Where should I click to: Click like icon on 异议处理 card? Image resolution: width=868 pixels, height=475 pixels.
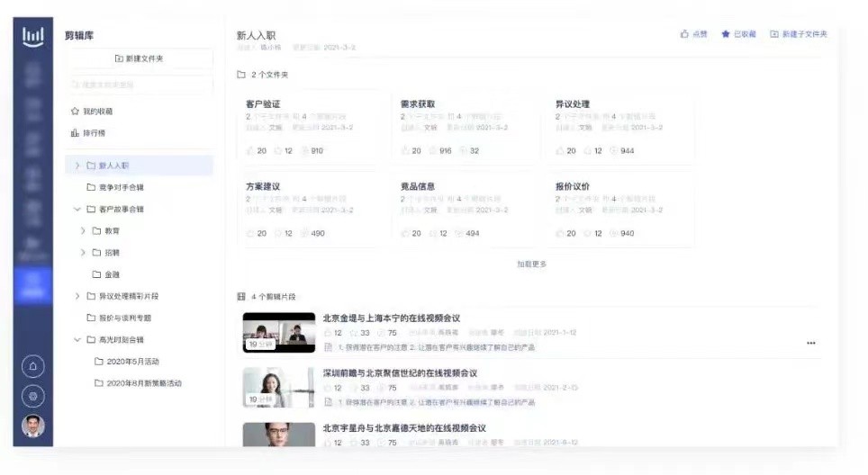tap(560, 150)
